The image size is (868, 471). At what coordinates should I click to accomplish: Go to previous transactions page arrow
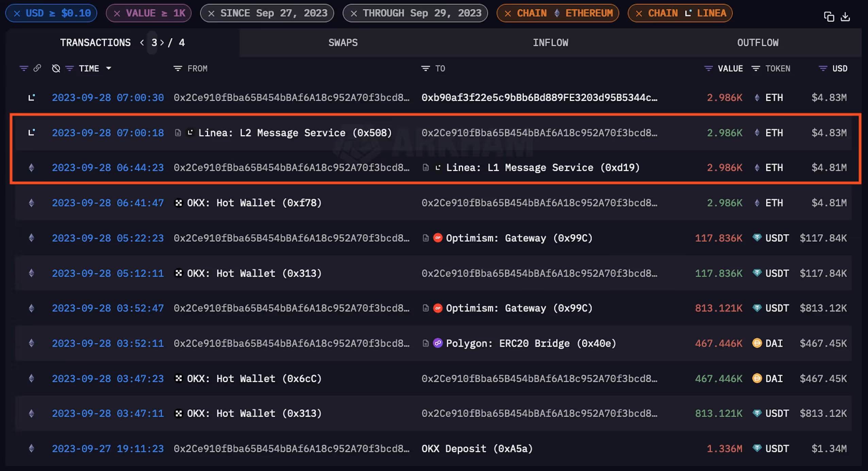[x=142, y=43]
